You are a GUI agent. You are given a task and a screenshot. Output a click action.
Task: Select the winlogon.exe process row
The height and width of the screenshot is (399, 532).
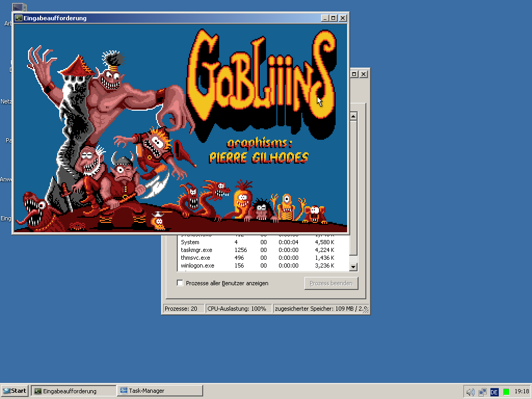(263, 265)
